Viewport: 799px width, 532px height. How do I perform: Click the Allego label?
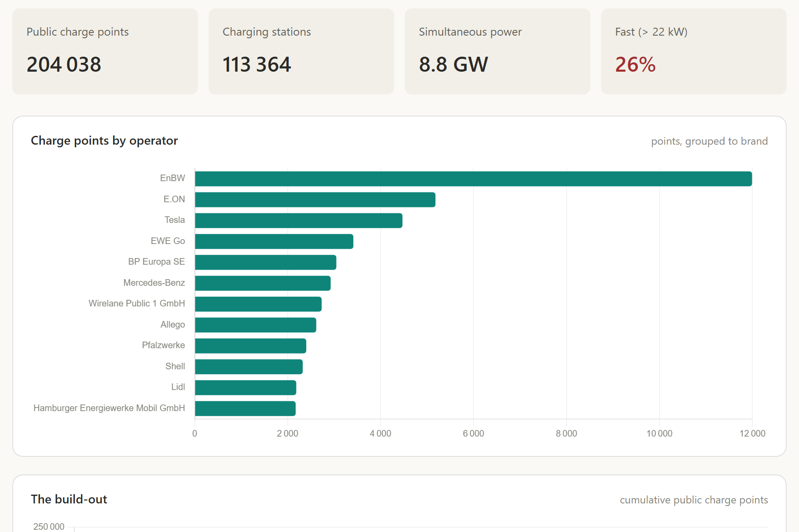(x=172, y=324)
